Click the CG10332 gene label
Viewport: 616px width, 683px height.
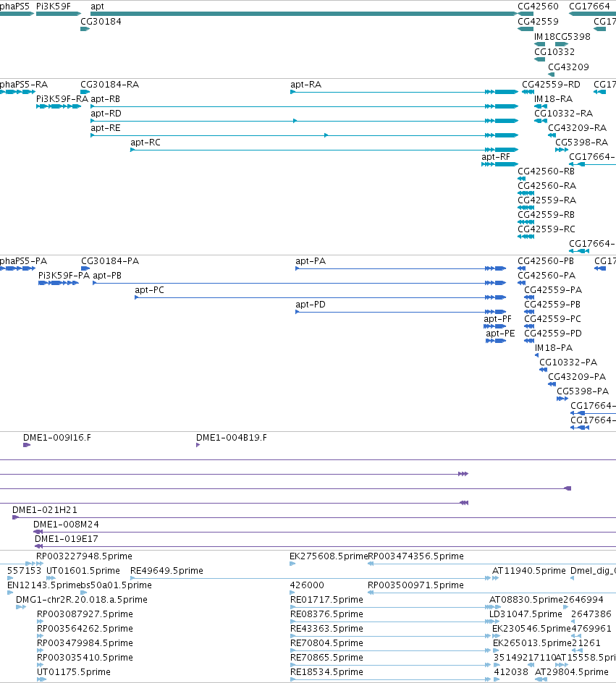click(x=554, y=52)
